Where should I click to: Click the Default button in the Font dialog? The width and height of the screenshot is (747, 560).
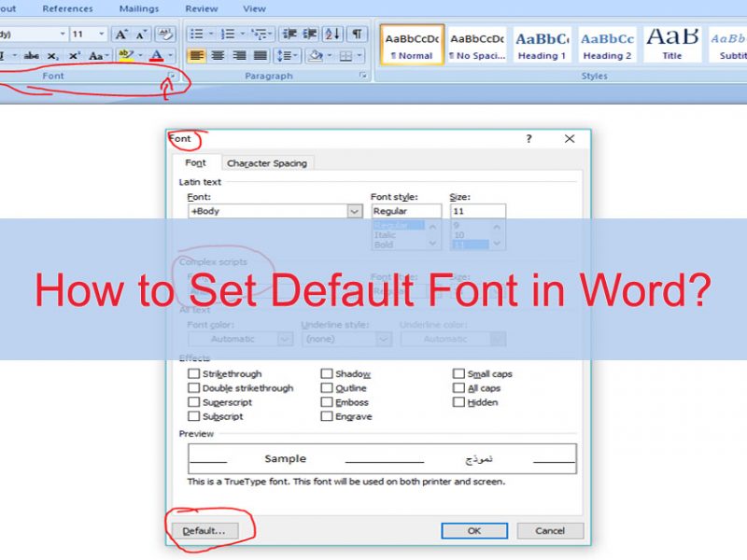pos(209,529)
